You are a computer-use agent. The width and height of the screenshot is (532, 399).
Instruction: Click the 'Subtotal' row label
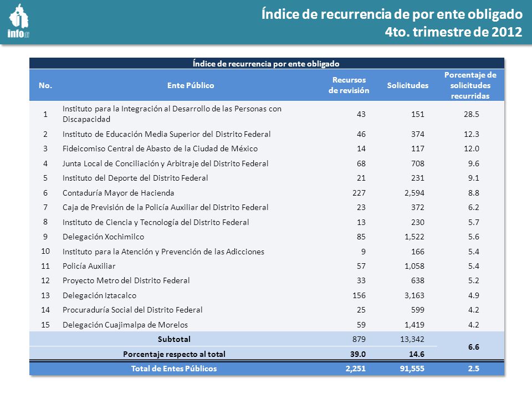pyautogui.click(x=174, y=339)
